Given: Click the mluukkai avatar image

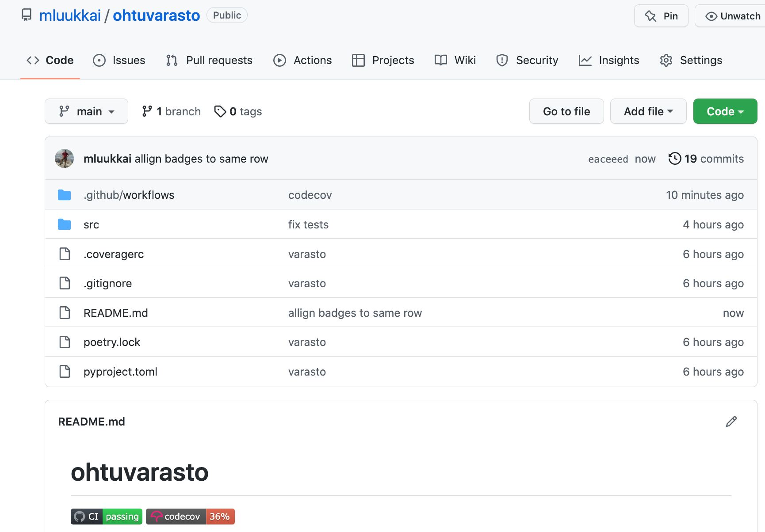Looking at the screenshot, I should tap(65, 159).
